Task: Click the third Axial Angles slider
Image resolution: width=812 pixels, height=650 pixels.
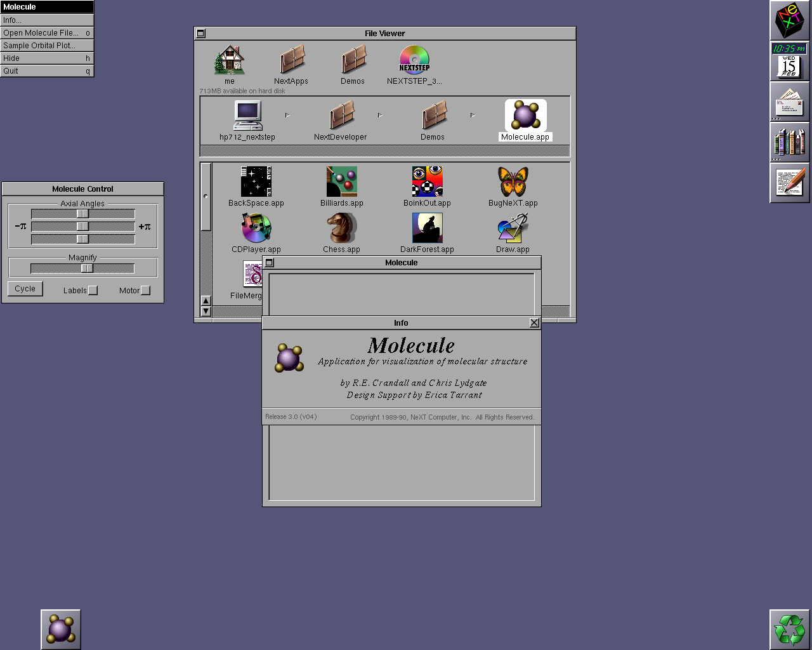Action: [83, 239]
